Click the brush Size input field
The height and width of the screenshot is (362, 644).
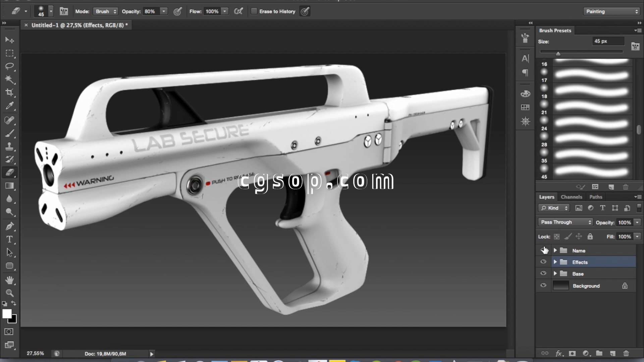tap(608, 41)
